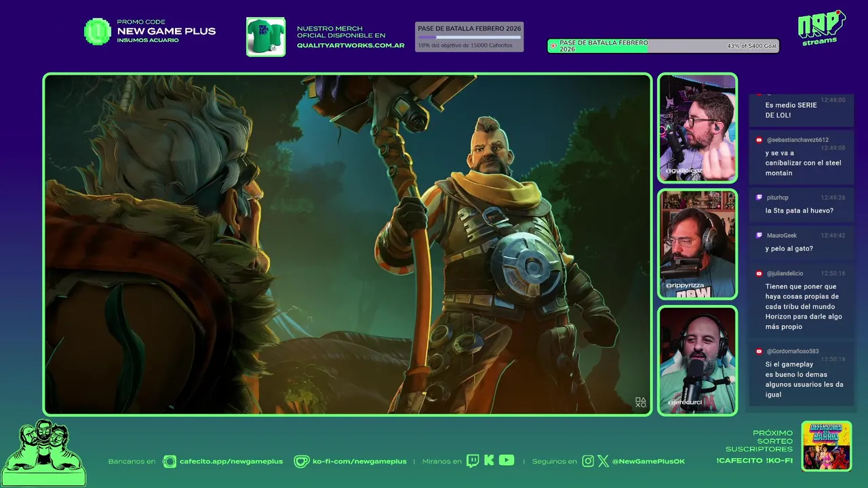Click the YouTube icon beside @Gordomañoso583

click(759, 351)
